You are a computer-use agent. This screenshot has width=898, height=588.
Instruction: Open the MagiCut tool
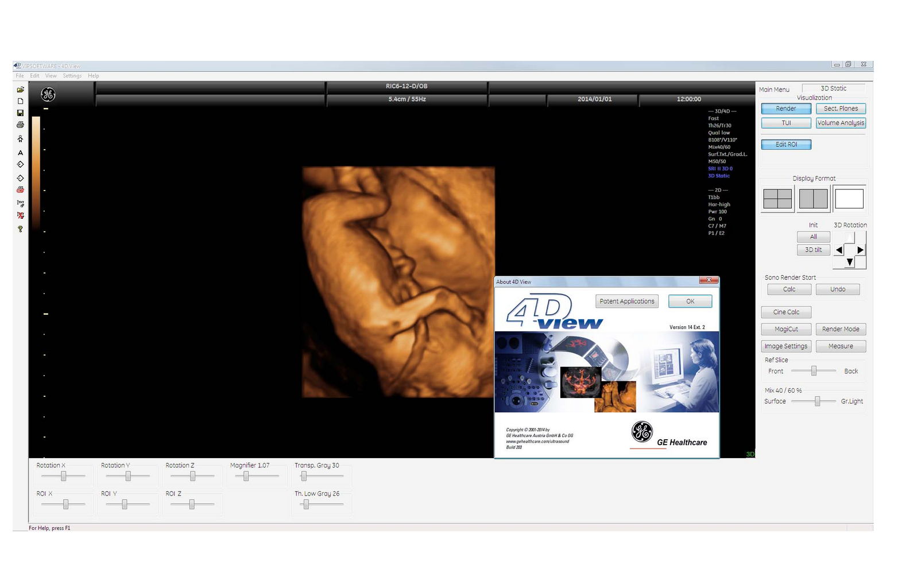click(x=786, y=329)
